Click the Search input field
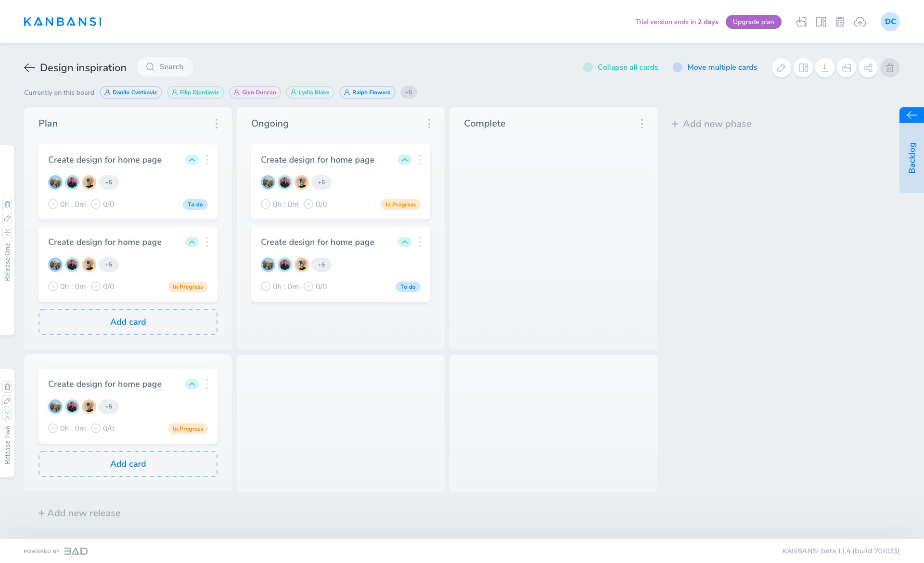This screenshot has width=924, height=563. click(x=165, y=67)
